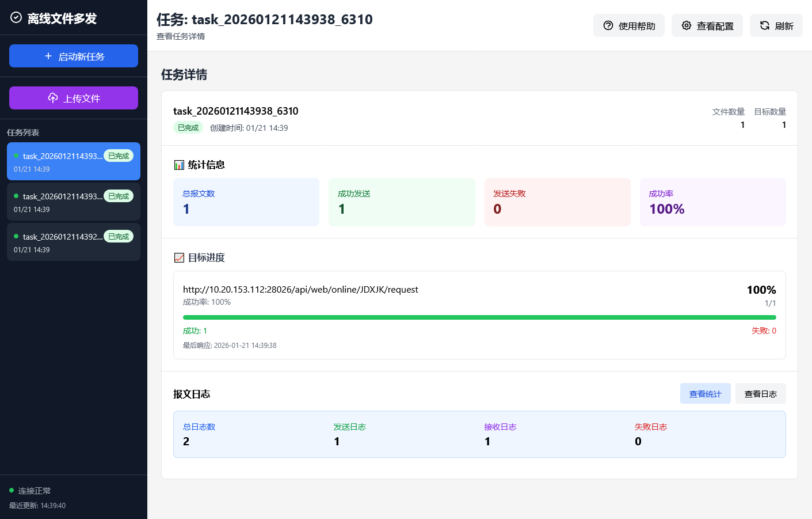Click the gear icon for 查看配置
The height and width of the screenshot is (519, 812).
pos(686,25)
